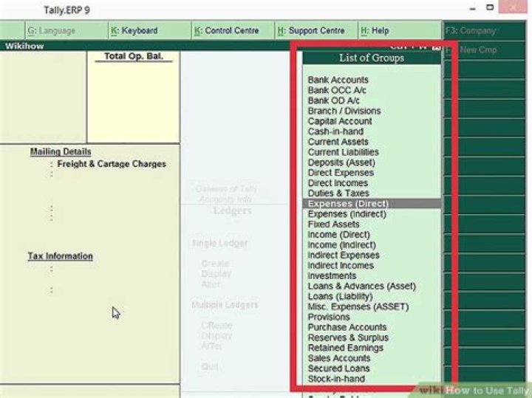
Task: Select Expenses (Indirect) group
Action: point(347,214)
